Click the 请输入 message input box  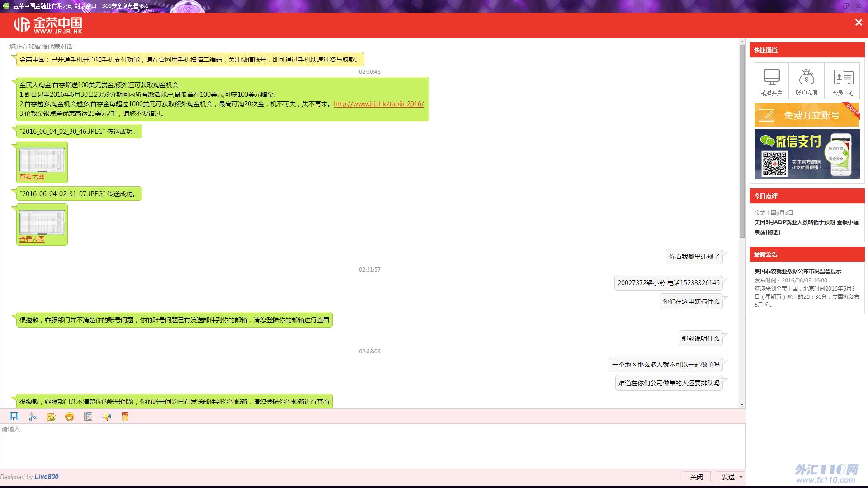[373, 446]
